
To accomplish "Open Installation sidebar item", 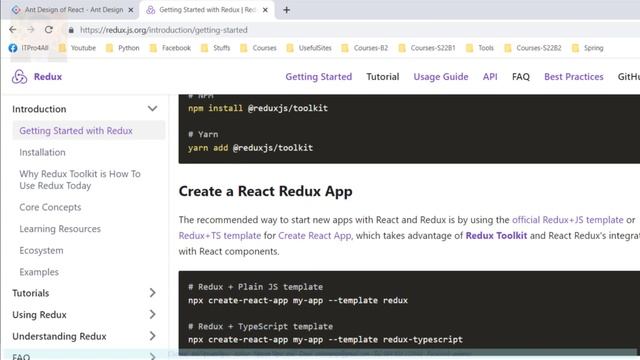I will point(42,152).
